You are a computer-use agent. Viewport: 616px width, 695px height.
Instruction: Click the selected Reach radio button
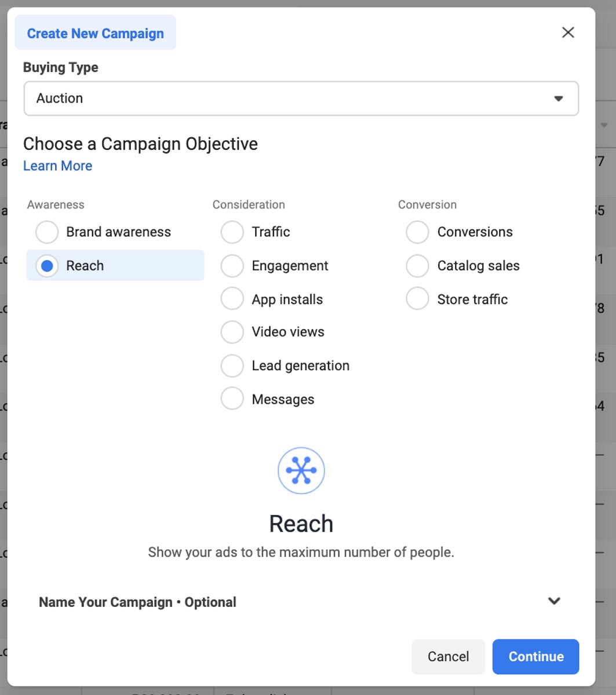pos(47,266)
